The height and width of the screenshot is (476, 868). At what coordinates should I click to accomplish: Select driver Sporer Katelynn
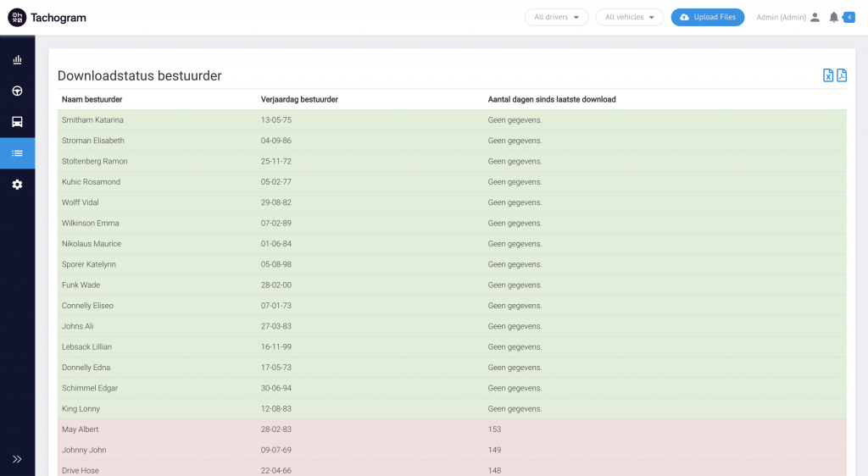[x=88, y=264]
